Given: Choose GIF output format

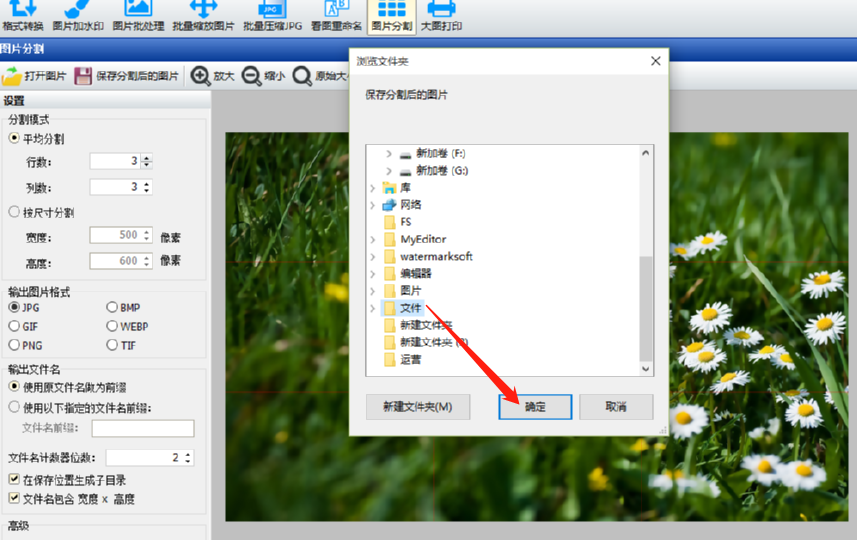Looking at the screenshot, I should (x=14, y=326).
